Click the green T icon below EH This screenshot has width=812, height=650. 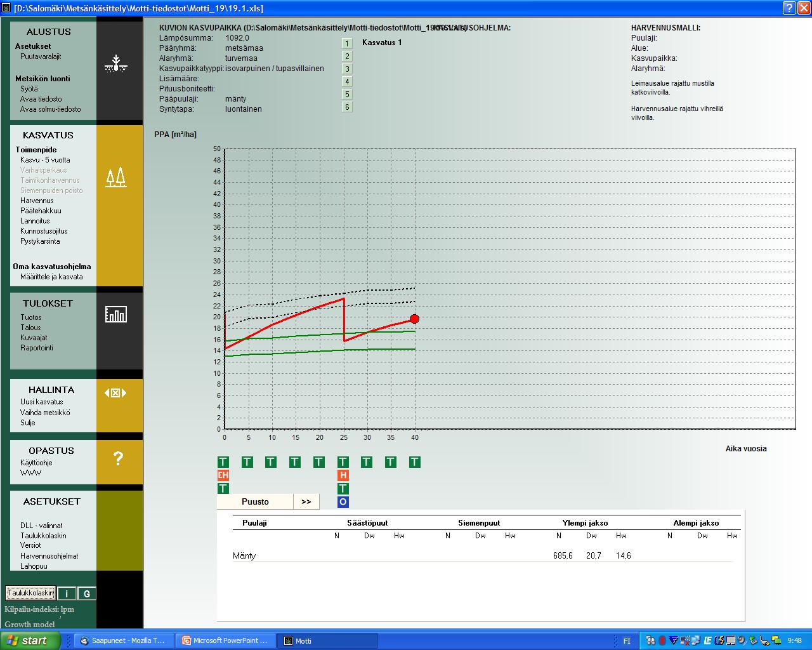pos(223,488)
